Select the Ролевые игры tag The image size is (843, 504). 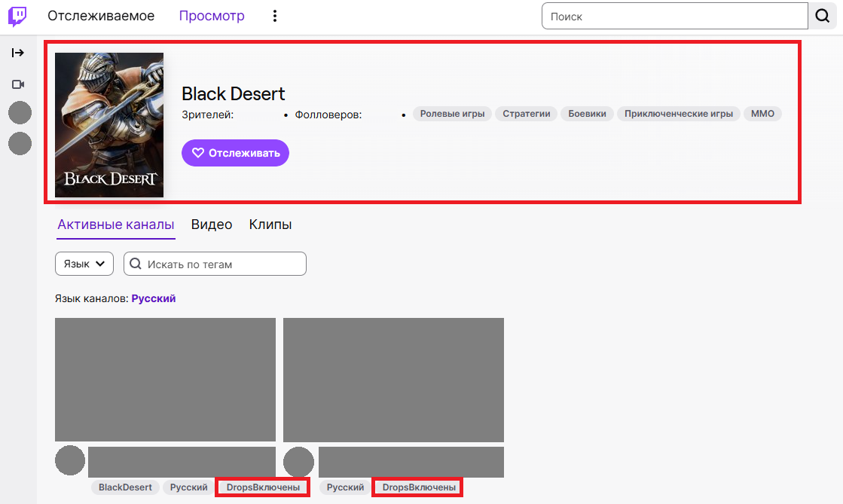point(452,114)
